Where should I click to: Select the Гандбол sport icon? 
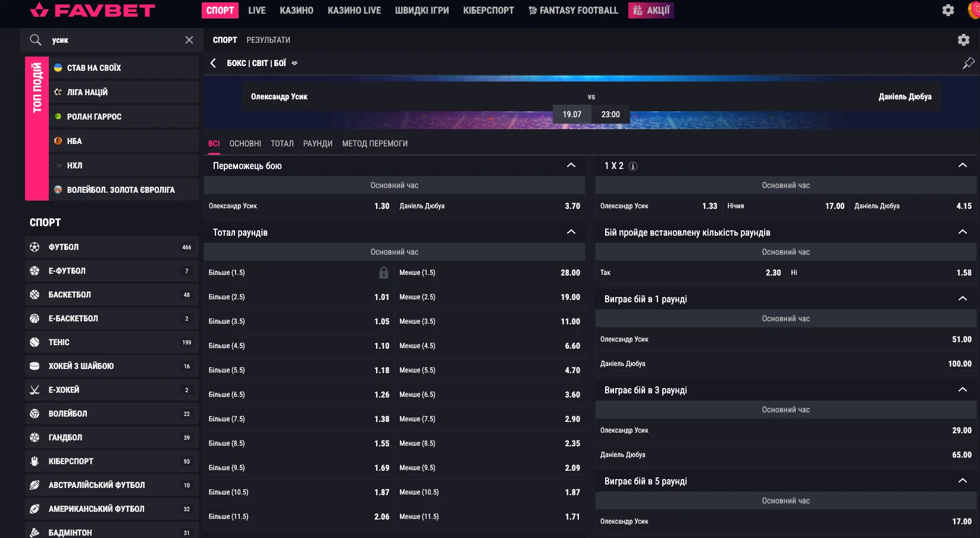click(x=35, y=437)
